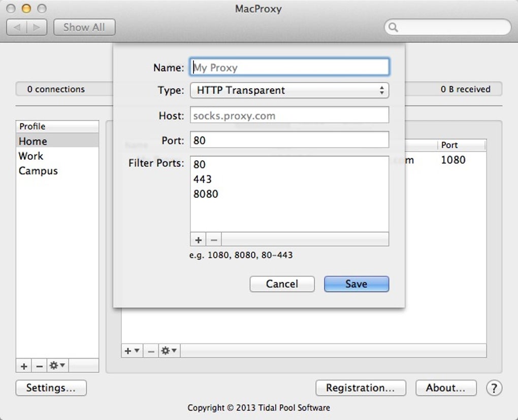Image resolution: width=518 pixels, height=420 pixels.
Task: Go back with the left arrow
Action: [x=17, y=27]
